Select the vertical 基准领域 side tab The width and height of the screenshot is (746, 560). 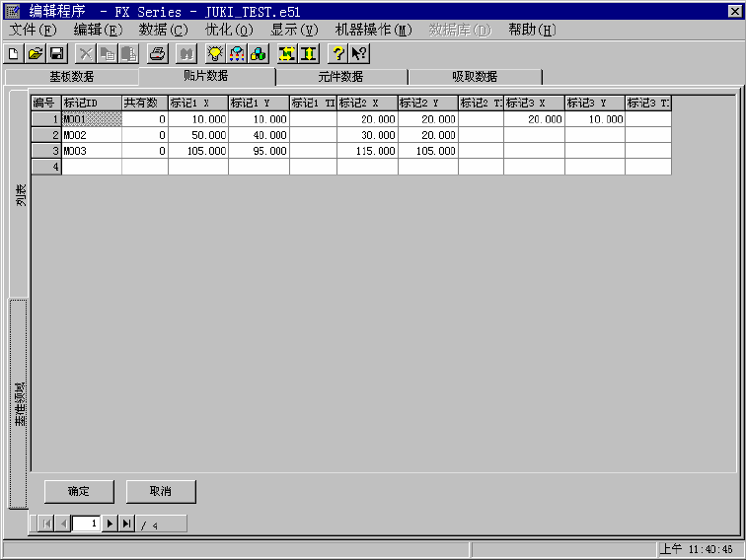(x=20, y=404)
